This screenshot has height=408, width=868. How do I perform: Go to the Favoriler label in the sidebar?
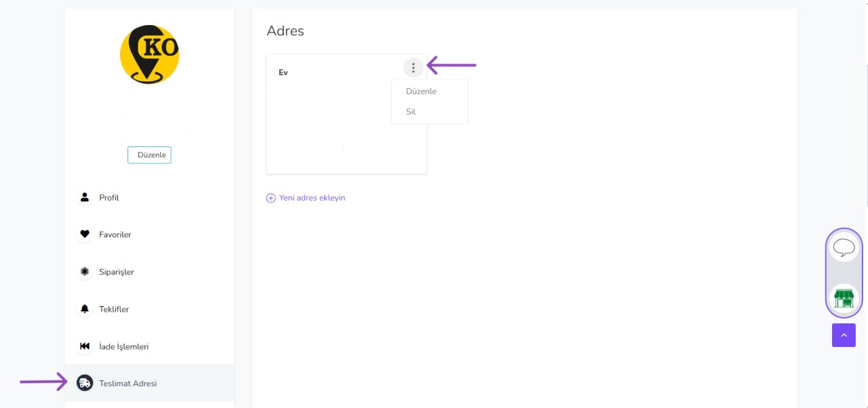tap(115, 234)
